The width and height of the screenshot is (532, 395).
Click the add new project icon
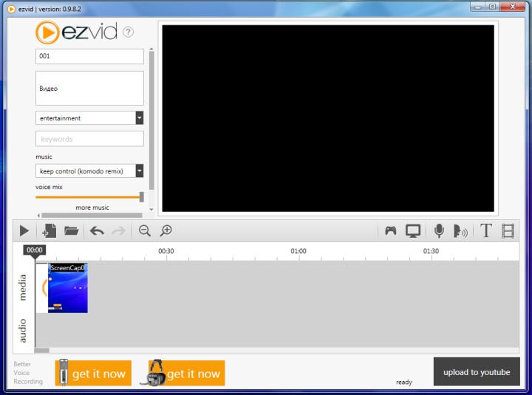click(x=49, y=231)
